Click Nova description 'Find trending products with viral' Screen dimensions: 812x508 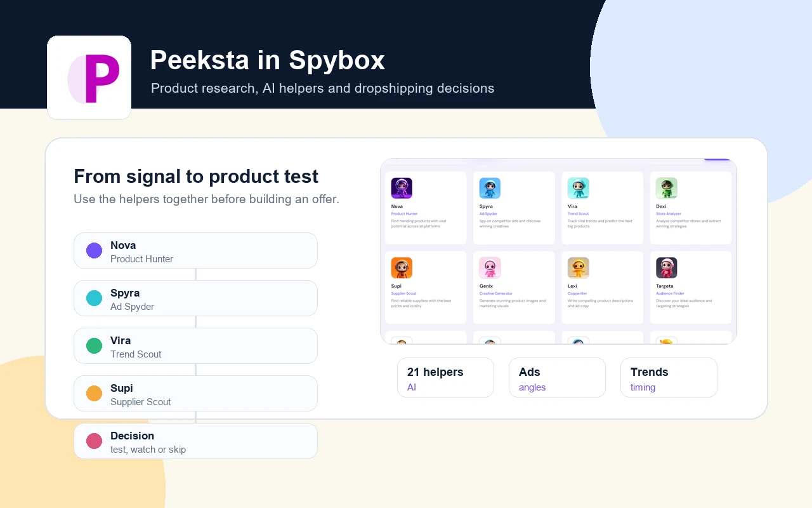click(x=419, y=221)
